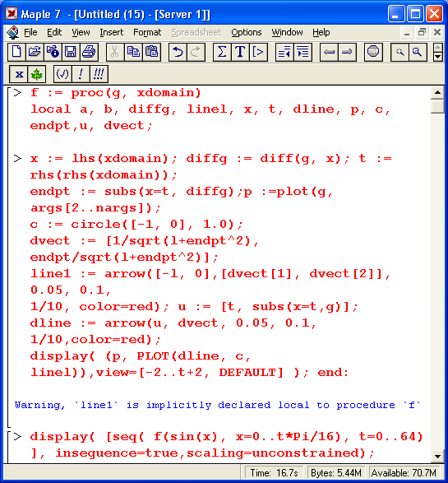The width and height of the screenshot is (448, 483).
Task: Expand the toolbar overflow arrows
Action: (438, 52)
